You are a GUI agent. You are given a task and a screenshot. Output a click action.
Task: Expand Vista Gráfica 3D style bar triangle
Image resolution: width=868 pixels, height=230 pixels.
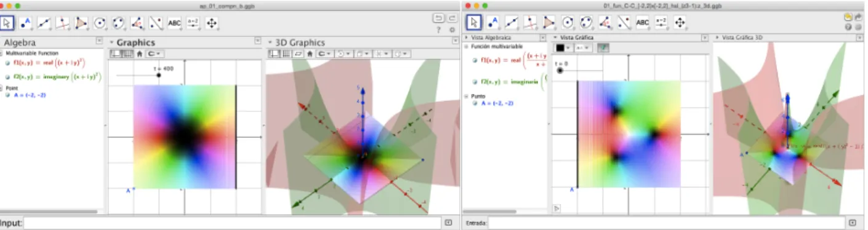(717, 38)
